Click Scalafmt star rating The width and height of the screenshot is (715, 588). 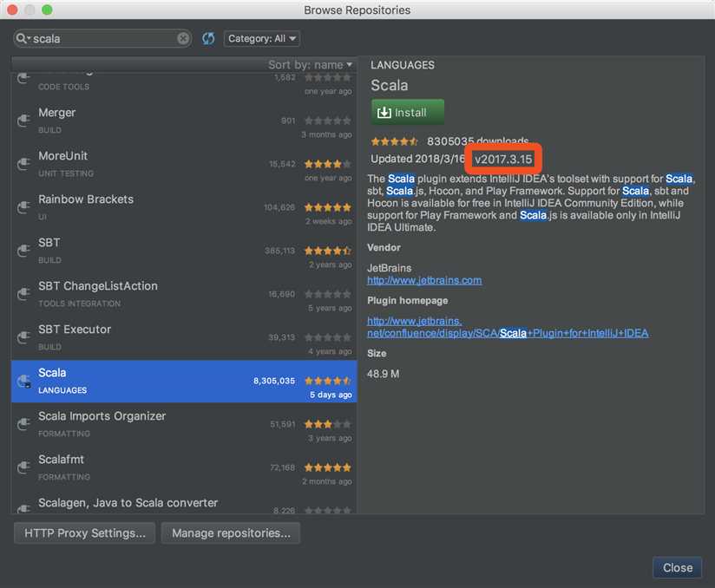(328, 467)
